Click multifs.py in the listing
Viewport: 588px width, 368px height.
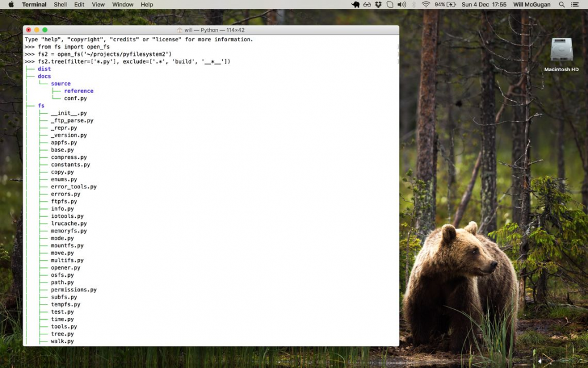coord(67,260)
